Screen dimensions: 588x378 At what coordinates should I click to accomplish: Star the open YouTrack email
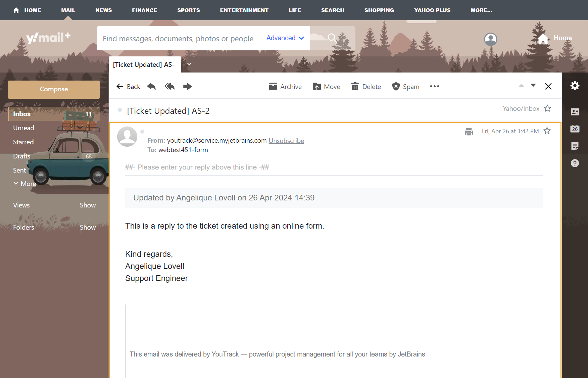[x=547, y=131]
